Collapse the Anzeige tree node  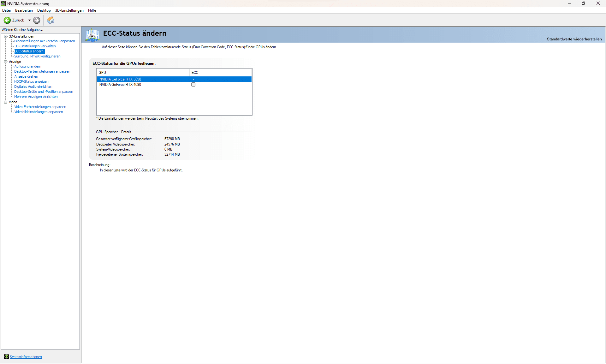[6, 62]
